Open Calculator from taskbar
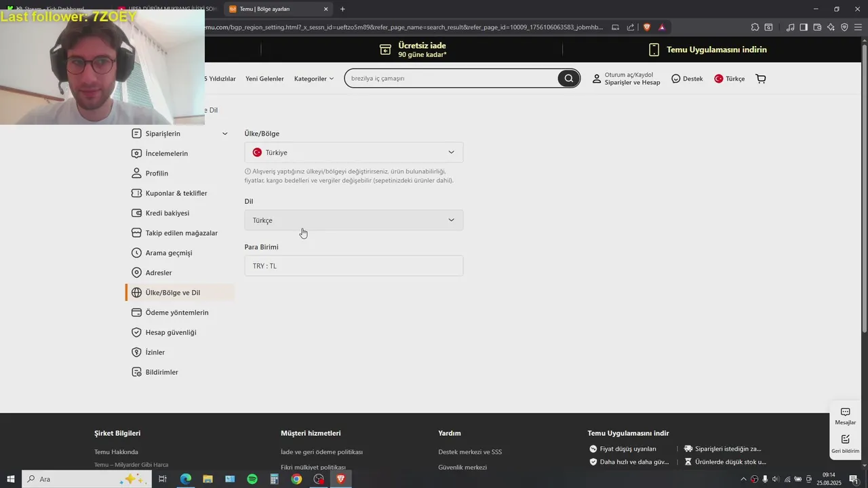868x488 pixels. point(274,479)
